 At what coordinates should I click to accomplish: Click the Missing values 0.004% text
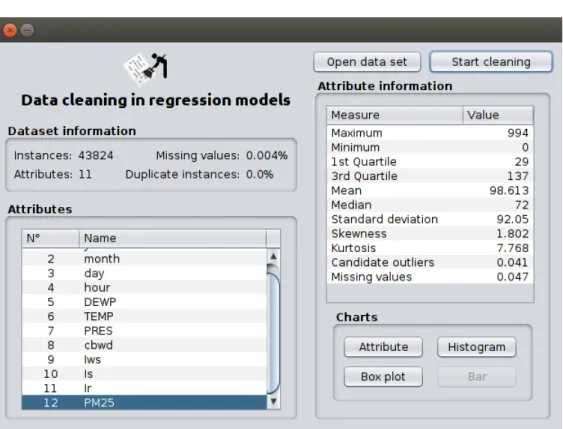point(222,155)
